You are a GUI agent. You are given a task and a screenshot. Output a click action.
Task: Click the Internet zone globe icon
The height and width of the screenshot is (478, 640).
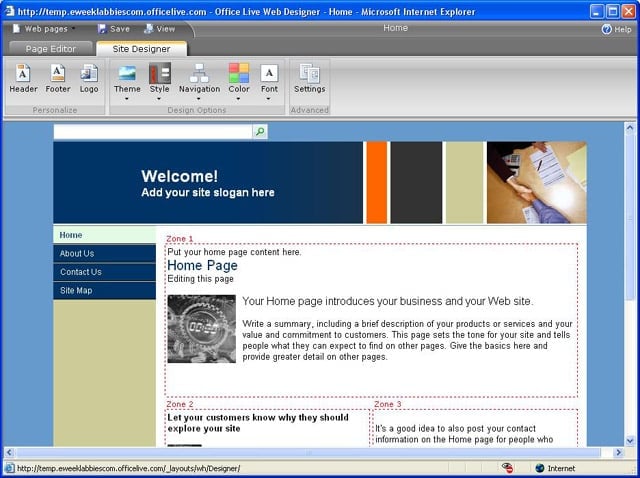pyautogui.click(x=540, y=468)
